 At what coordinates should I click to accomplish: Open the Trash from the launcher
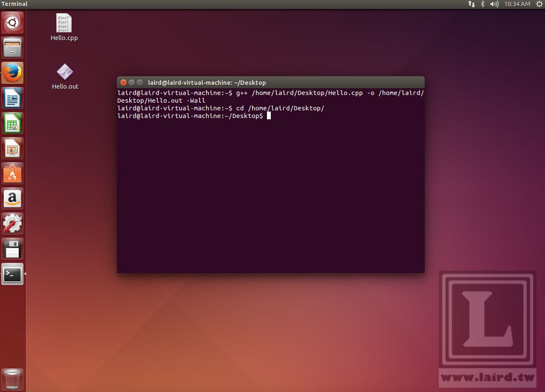12,379
